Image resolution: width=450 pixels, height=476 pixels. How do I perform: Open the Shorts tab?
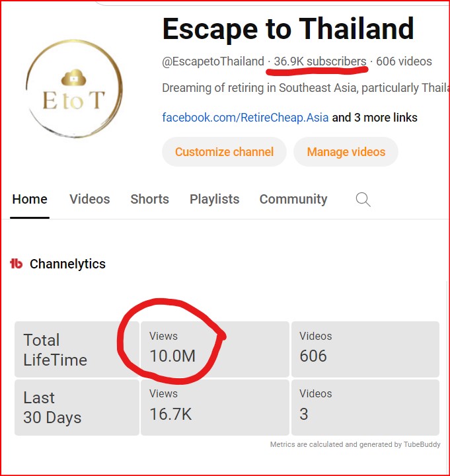click(x=149, y=199)
